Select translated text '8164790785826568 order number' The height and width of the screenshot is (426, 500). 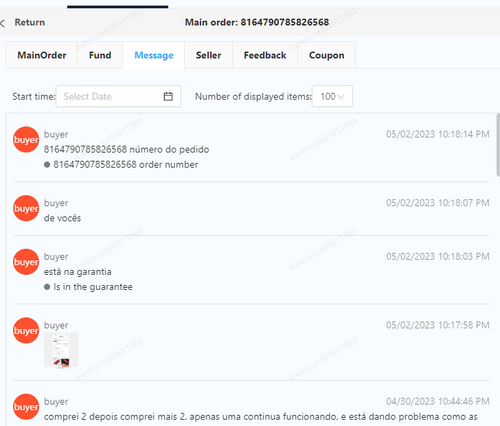tap(126, 165)
